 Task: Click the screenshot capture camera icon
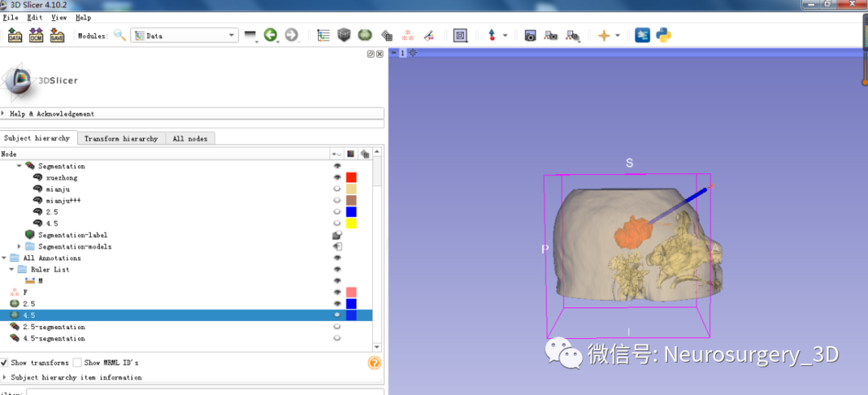point(530,35)
